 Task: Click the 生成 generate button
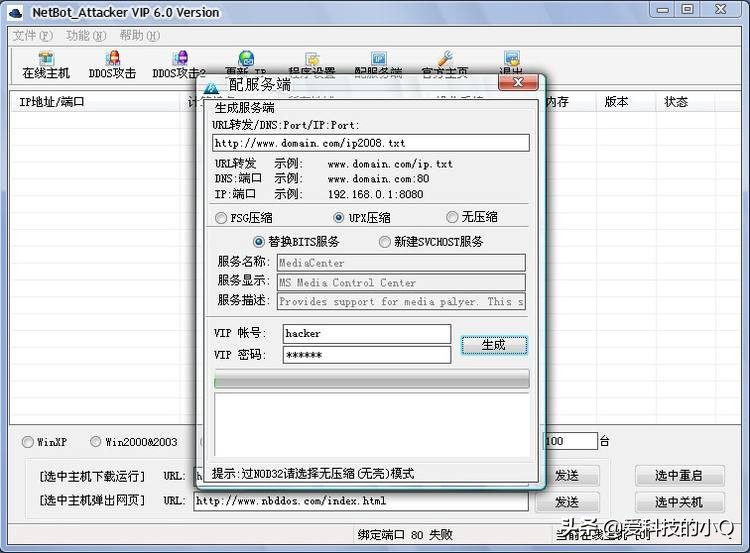(494, 345)
